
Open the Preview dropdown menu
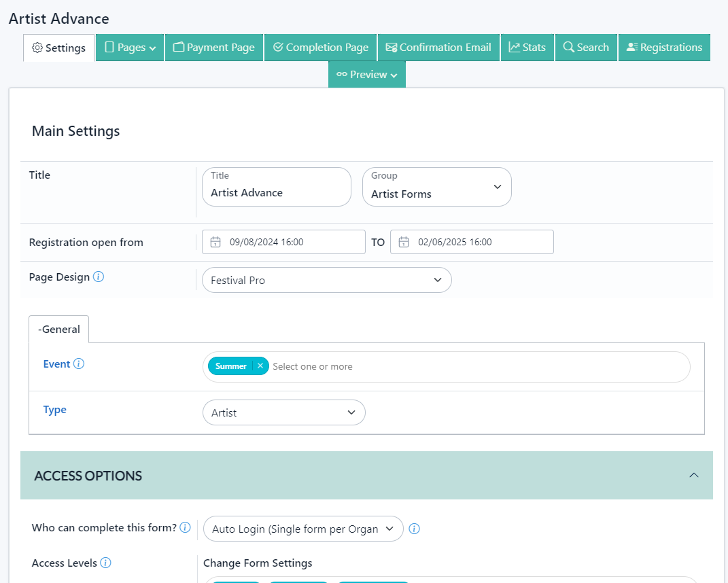coord(367,75)
